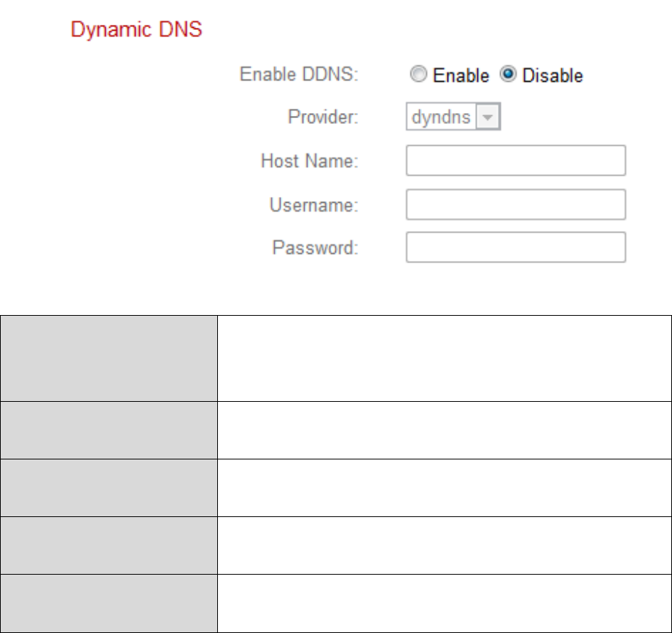Click the 'Host Name:' label
The width and height of the screenshot is (672, 633).
pyautogui.click(x=309, y=161)
